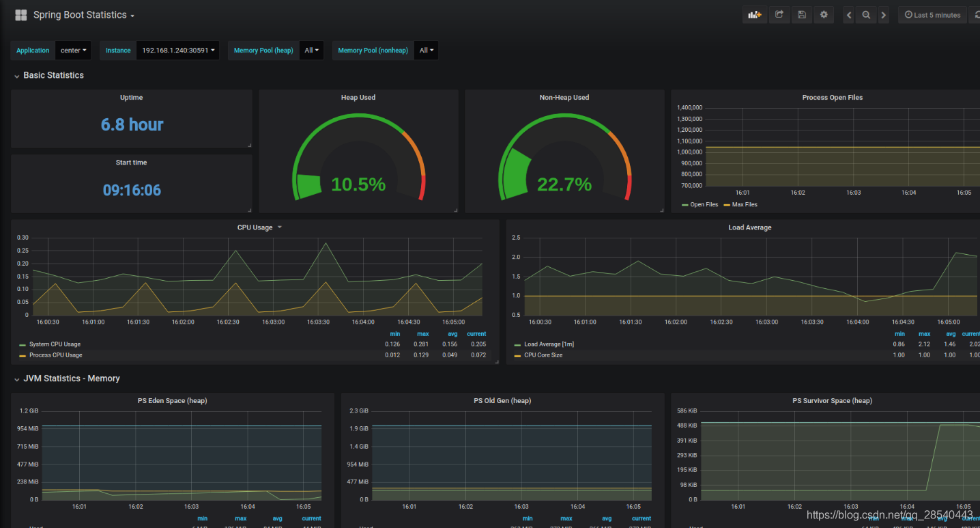Viewport: 980px width, 528px height.
Task: Click System CPU Usage max value 0.281
Action: click(421, 344)
